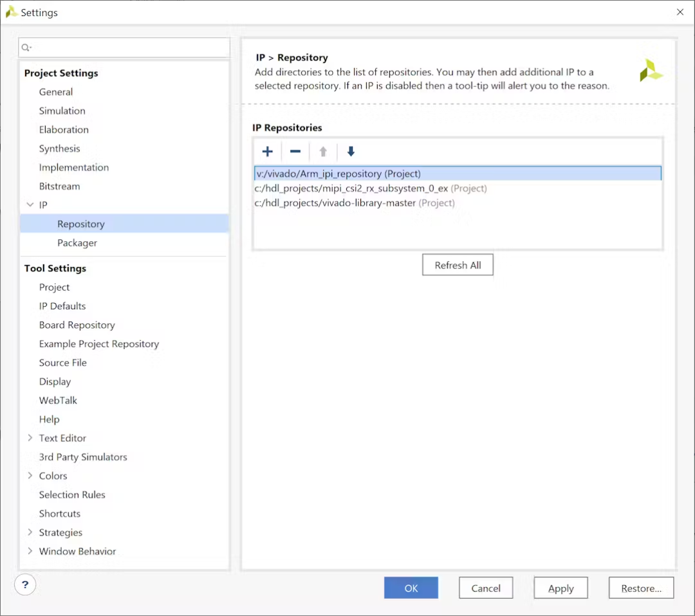Expand the Colors node
695x616 pixels.
(30, 476)
